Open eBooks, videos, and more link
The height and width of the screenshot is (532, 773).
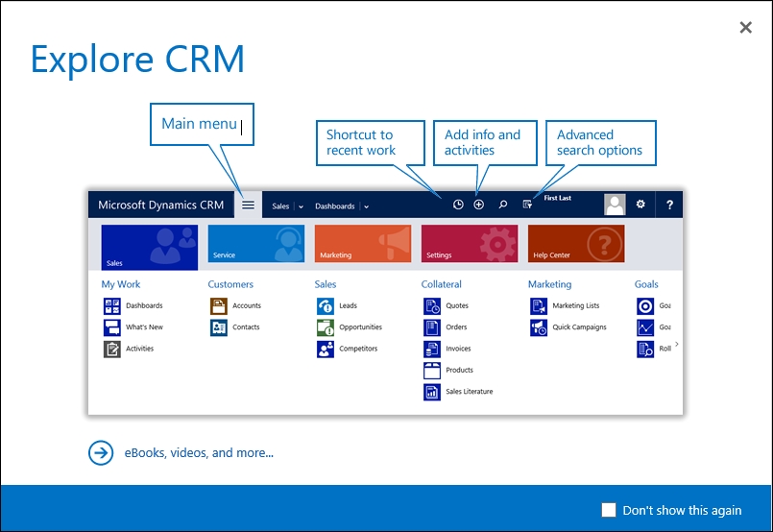click(x=199, y=452)
